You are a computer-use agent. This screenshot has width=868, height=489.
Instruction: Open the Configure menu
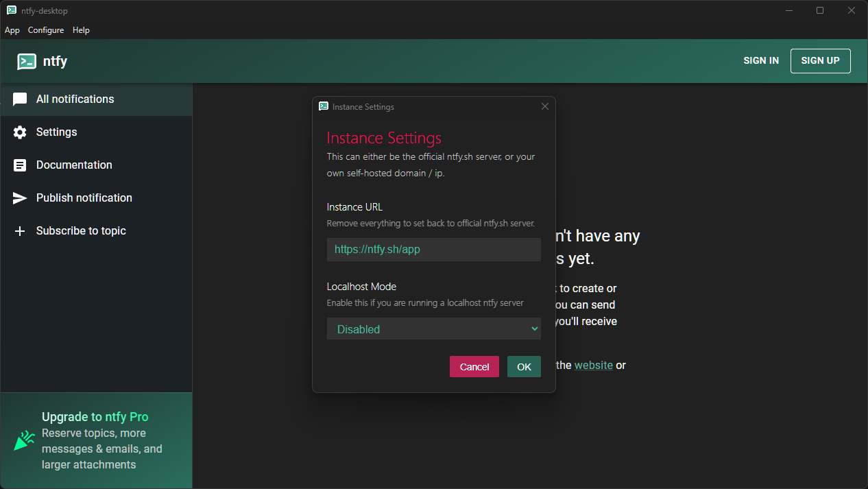46,30
